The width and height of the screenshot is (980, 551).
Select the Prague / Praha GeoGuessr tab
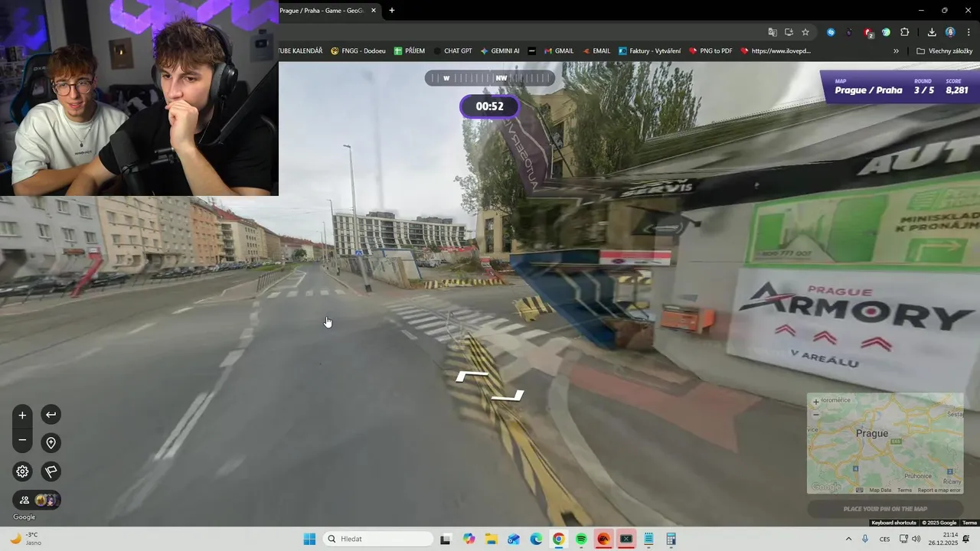click(x=328, y=10)
